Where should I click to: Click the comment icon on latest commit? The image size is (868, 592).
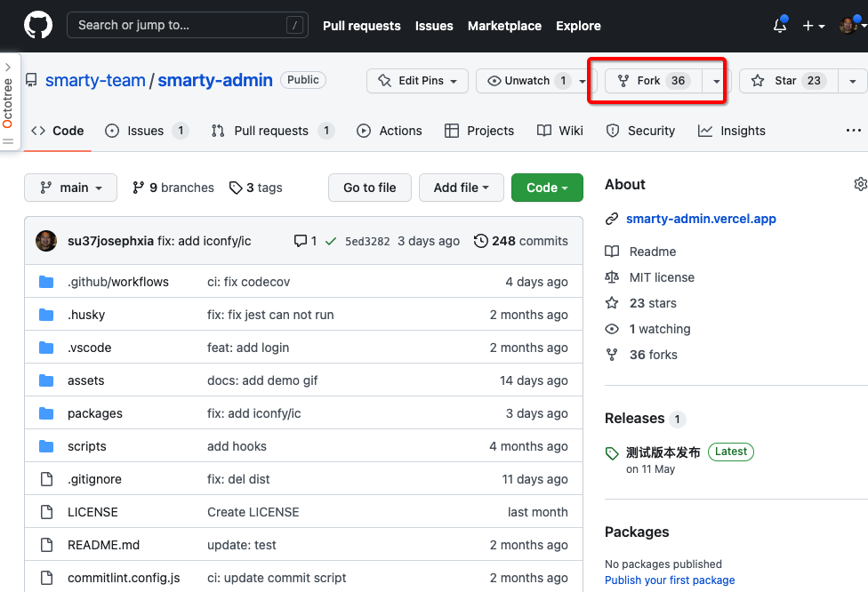301,241
